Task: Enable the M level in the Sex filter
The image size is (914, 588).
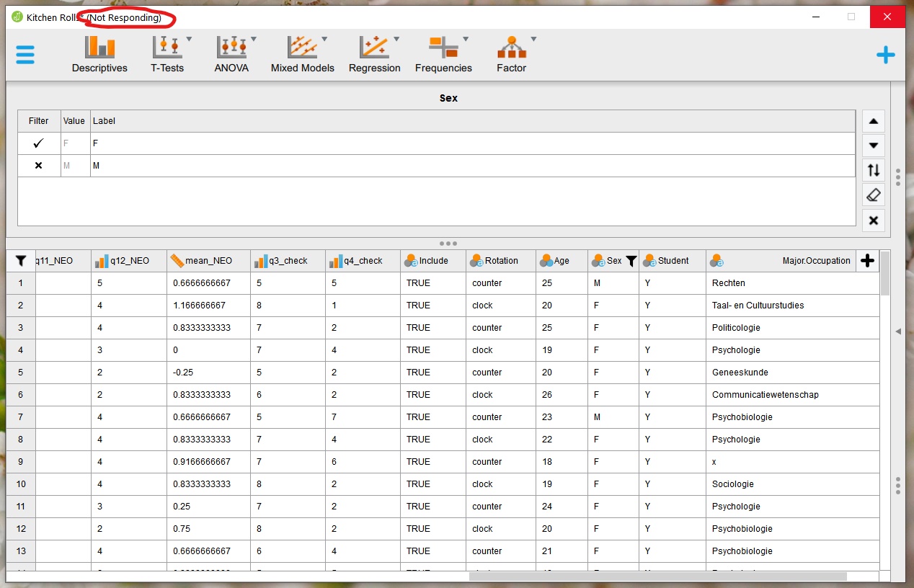Action: (x=38, y=165)
